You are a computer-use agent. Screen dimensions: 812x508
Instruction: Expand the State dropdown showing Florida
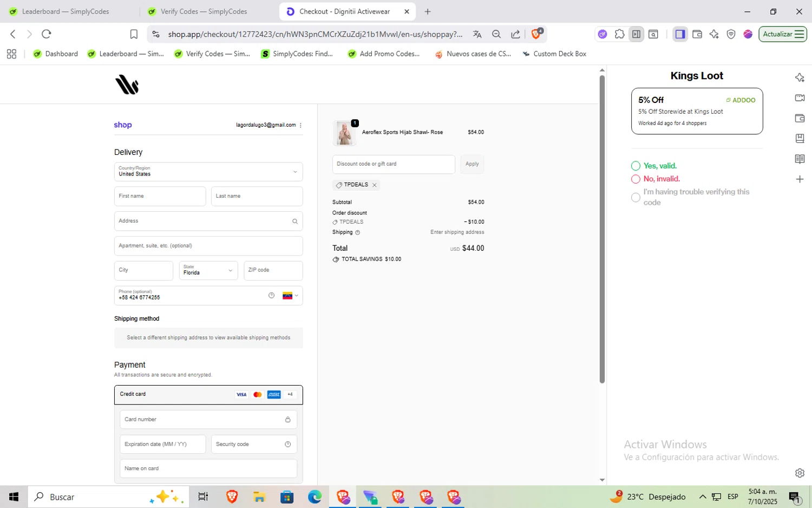208,270
